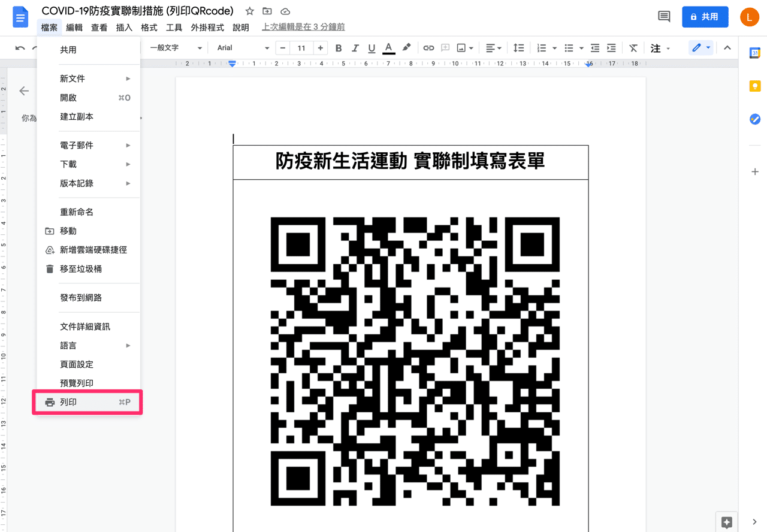Open the 一般文字 paragraph style dropdown
The image size is (767, 532).
click(176, 48)
